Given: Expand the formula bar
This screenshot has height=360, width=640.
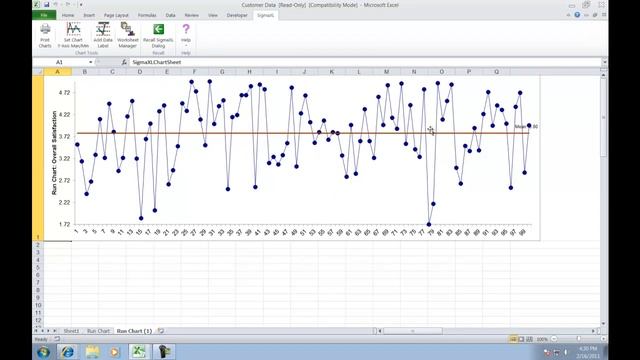Looking at the screenshot, I should click(604, 62).
